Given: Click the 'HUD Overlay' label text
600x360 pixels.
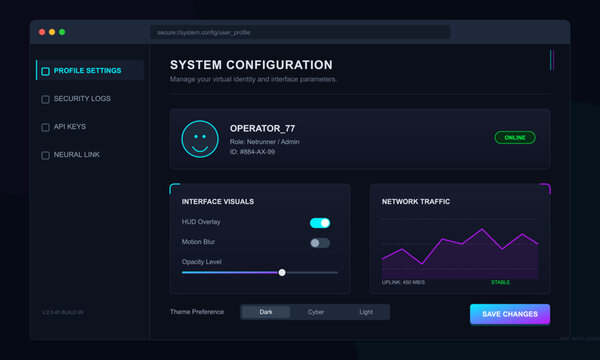Looking at the screenshot, I should click(x=201, y=222).
